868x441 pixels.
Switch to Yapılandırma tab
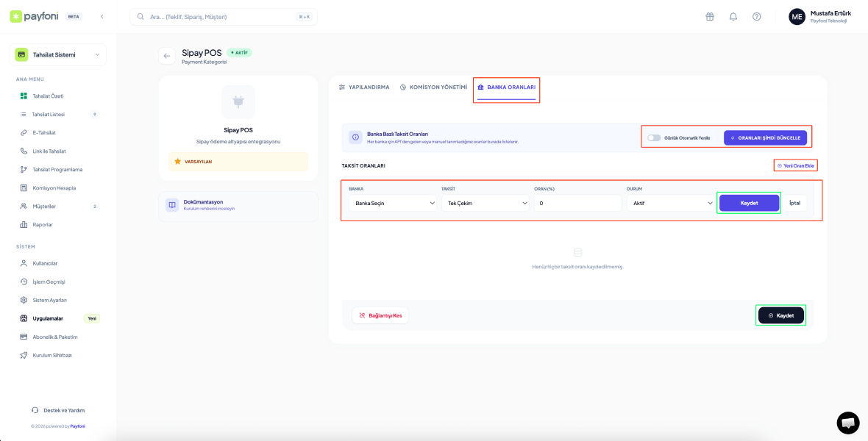pos(364,87)
